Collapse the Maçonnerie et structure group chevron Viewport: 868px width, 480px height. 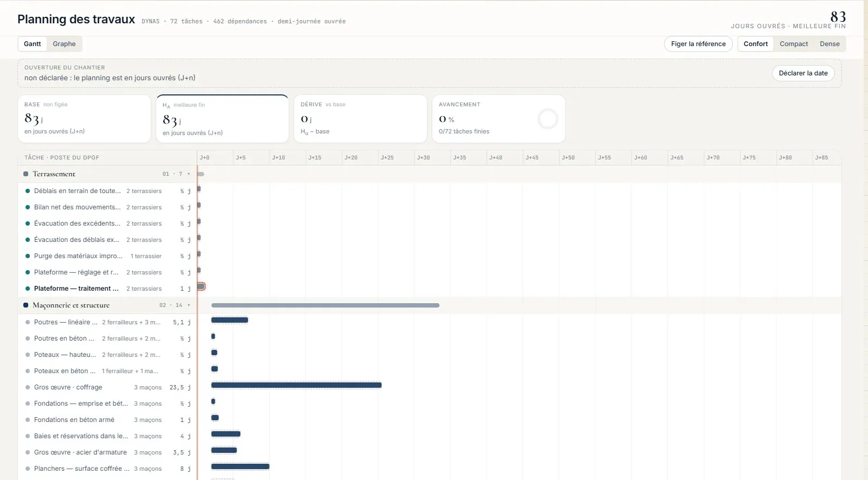(189, 305)
